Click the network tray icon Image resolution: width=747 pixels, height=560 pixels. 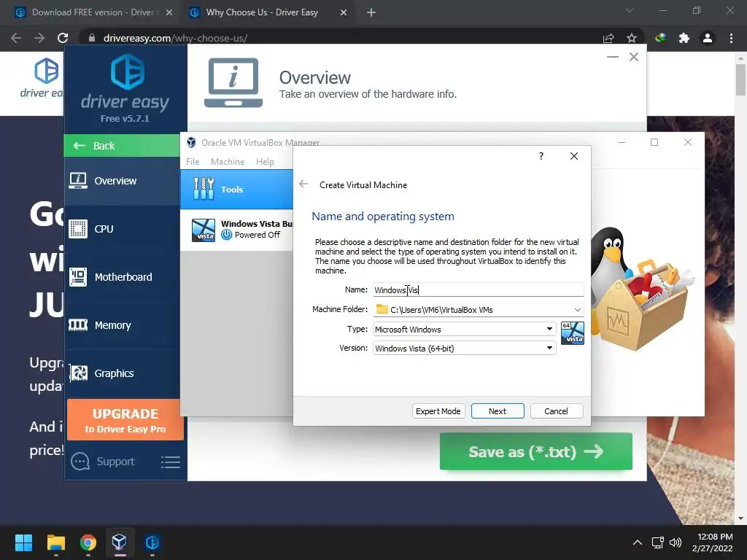pos(658,542)
